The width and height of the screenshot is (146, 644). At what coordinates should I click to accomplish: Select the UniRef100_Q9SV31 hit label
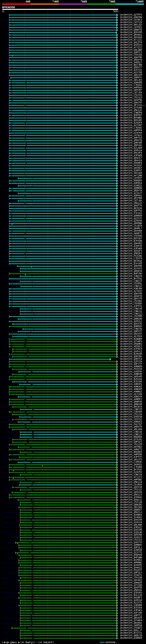tap(131, 324)
